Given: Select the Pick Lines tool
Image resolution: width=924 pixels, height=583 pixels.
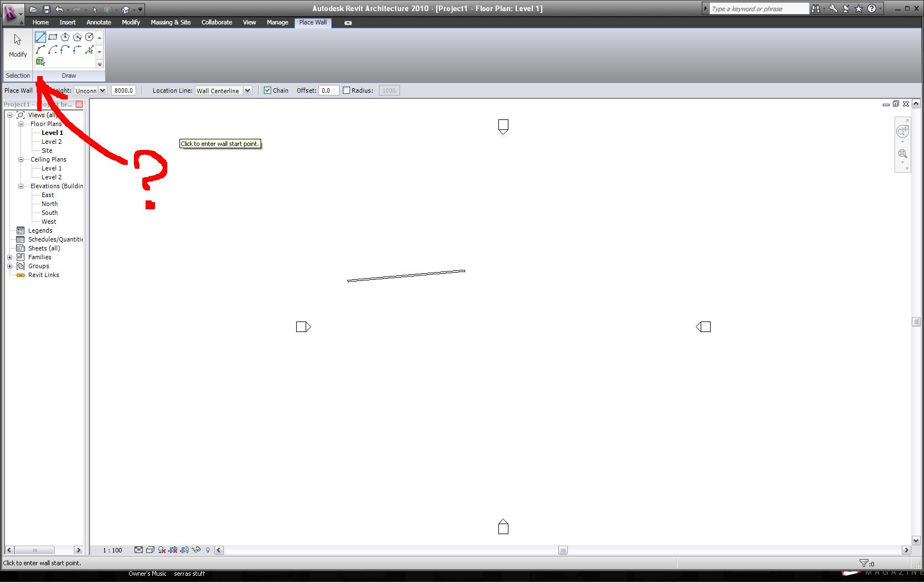Looking at the screenshot, I should [89, 50].
